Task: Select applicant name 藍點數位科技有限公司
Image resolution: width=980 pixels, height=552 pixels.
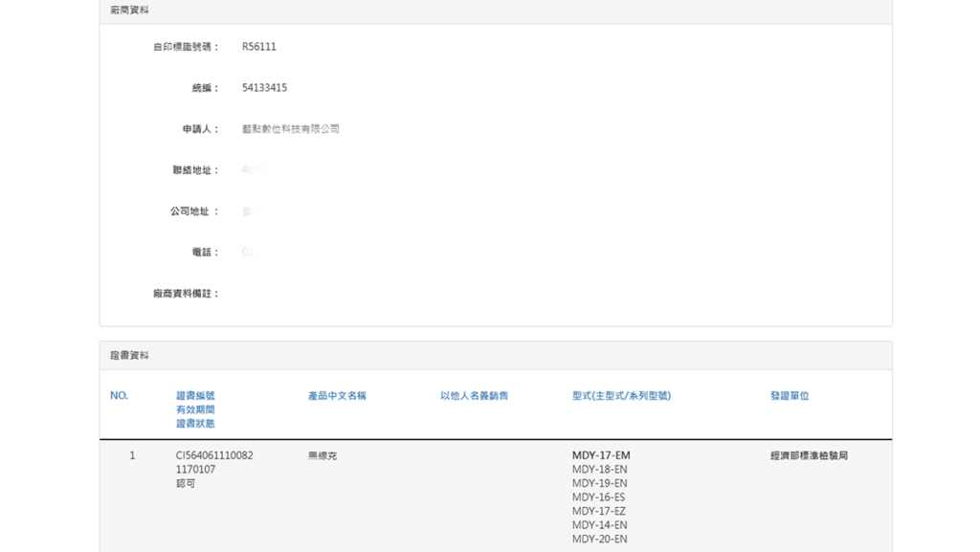Action: coord(290,129)
